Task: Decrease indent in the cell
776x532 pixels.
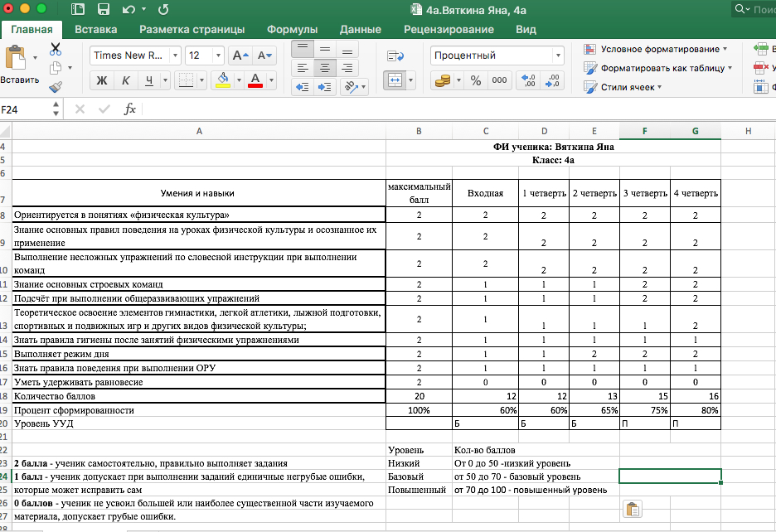Action: [302, 87]
